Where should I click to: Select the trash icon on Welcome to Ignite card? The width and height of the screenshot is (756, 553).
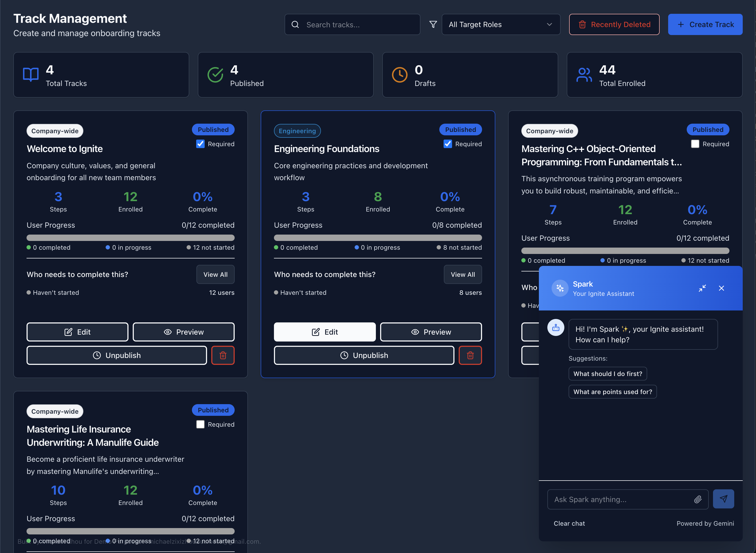[x=223, y=355]
